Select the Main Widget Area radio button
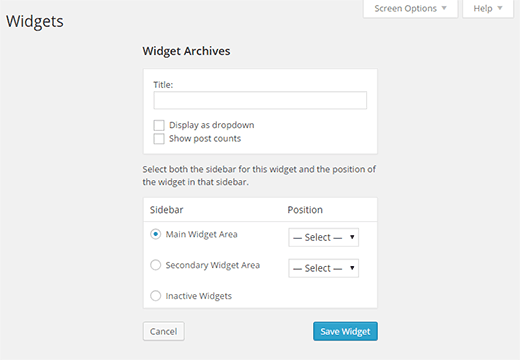Viewport: 520px width, 360px height. pos(156,234)
